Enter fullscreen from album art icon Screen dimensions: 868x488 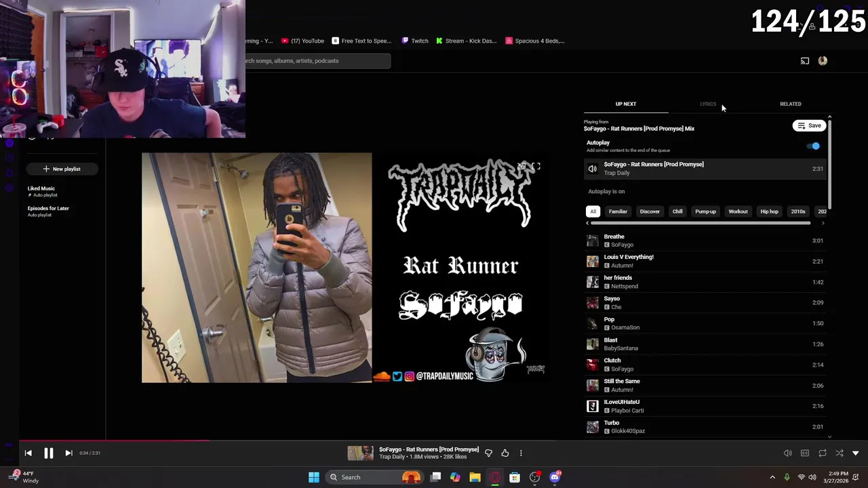[x=536, y=166]
